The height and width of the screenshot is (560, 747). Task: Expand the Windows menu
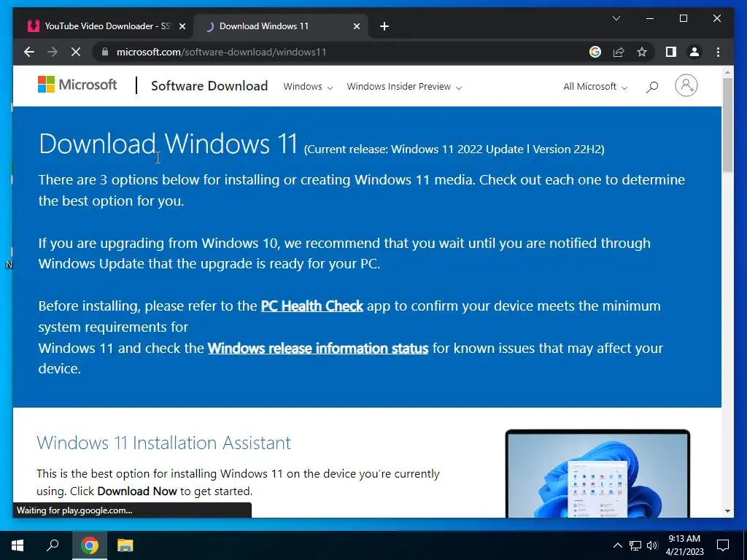click(x=308, y=87)
